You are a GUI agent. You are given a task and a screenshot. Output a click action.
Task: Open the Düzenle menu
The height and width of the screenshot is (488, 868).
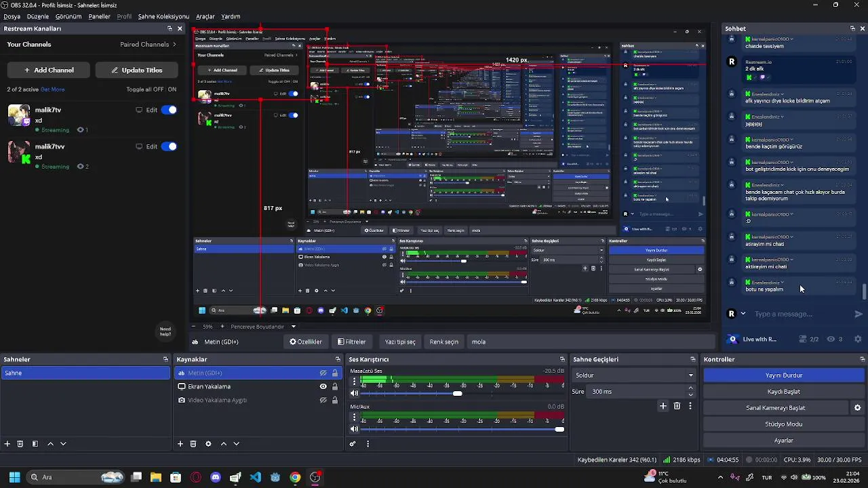[x=38, y=16]
